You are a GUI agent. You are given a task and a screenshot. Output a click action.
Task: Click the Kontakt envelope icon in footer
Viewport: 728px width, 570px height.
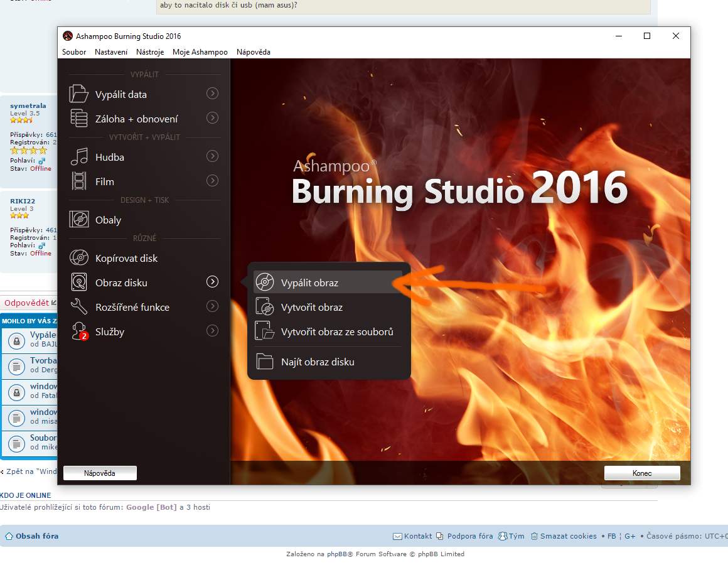397,537
